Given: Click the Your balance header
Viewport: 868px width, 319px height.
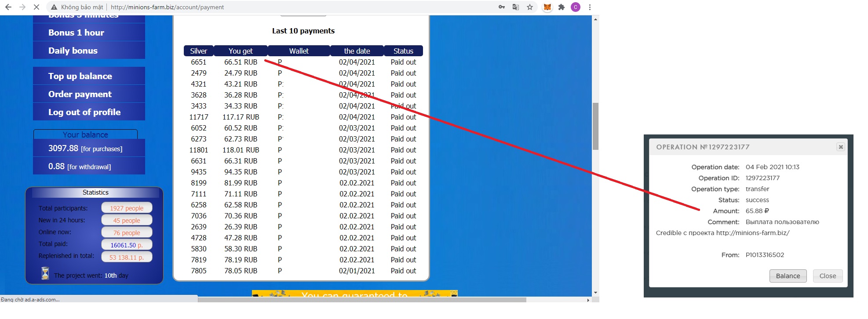Looking at the screenshot, I should point(85,134).
